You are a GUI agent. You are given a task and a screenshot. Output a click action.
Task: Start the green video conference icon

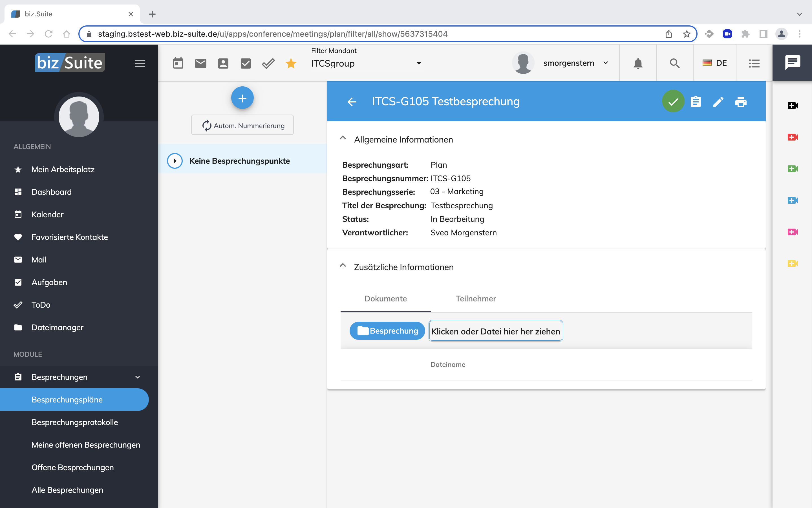click(x=793, y=169)
